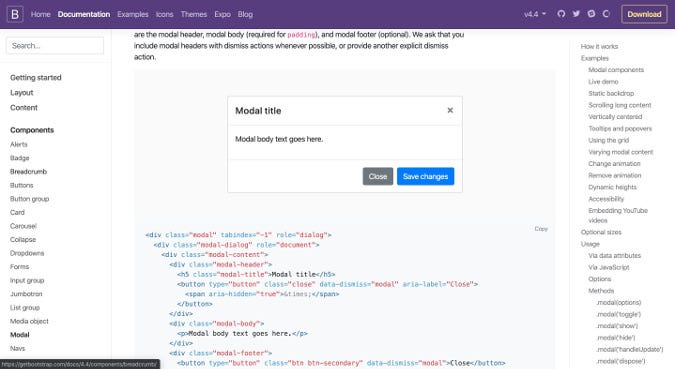The image size is (675, 369).
Task: Open Carousel in sidebar
Action: tap(23, 226)
